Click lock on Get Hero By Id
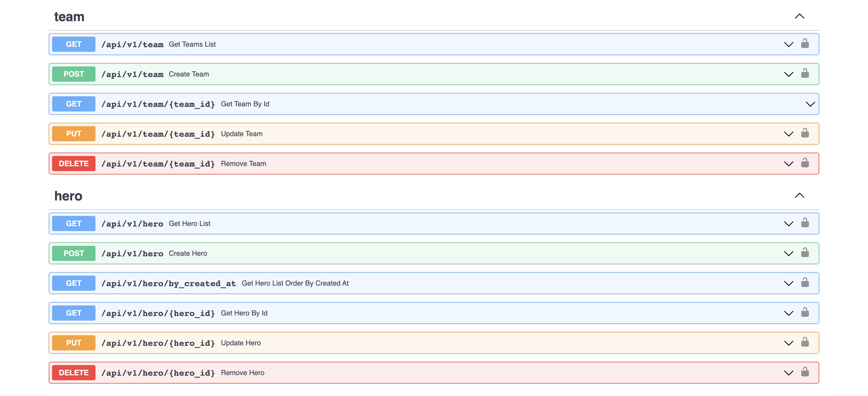The image size is (868, 396). click(x=805, y=312)
